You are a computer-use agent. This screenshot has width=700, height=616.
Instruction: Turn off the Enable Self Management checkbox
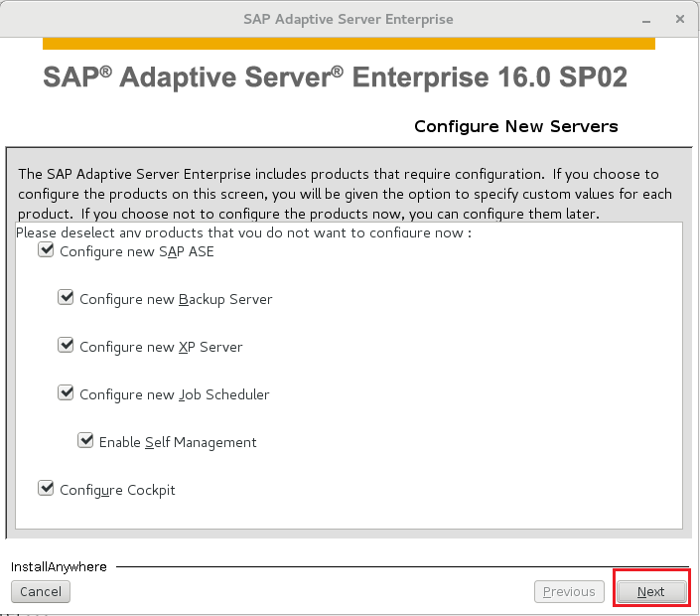[x=85, y=440]
